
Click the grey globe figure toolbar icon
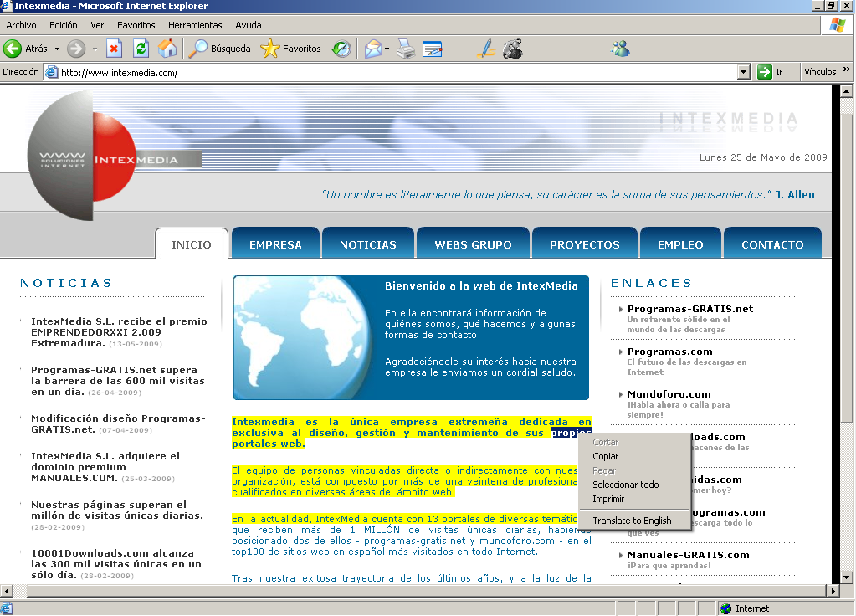pos(513,49)
